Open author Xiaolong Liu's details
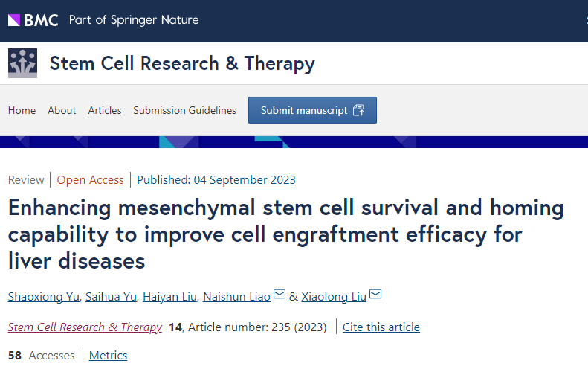The image size is (588, 375). (x=334, y=296)
